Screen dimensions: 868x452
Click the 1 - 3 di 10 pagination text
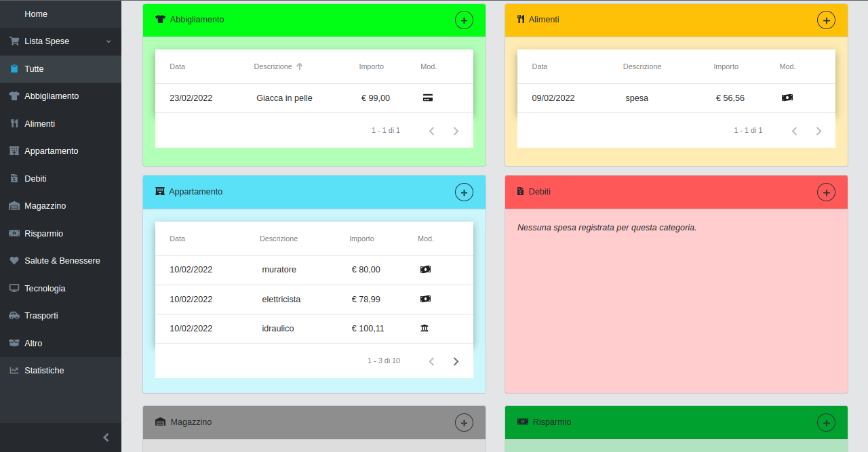pyautogui.click(x=384, y=361)
